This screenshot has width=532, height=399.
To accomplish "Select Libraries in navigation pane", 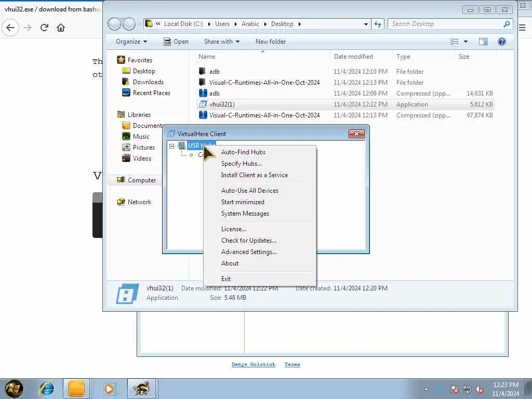I will pos(139,115).
